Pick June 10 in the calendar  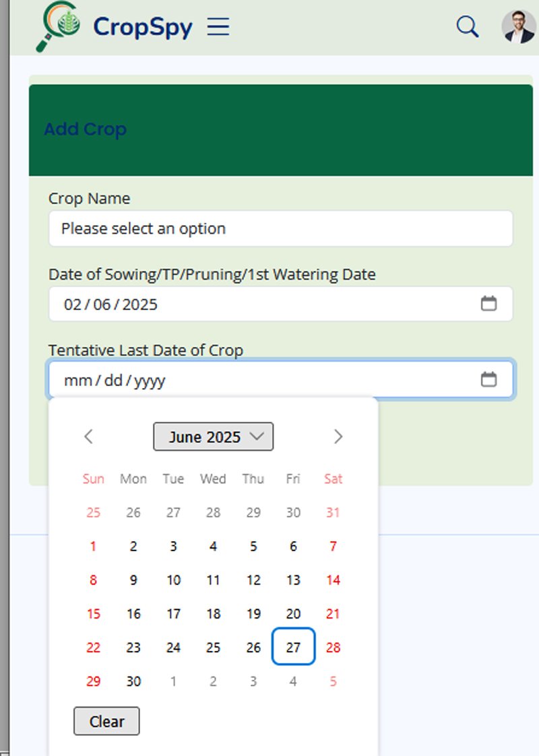point(173,580)
